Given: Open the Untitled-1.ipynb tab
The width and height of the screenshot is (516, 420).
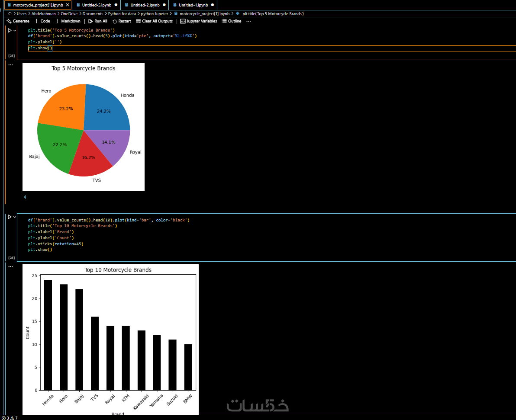Looking at the screenshot, I should point(193,5).
